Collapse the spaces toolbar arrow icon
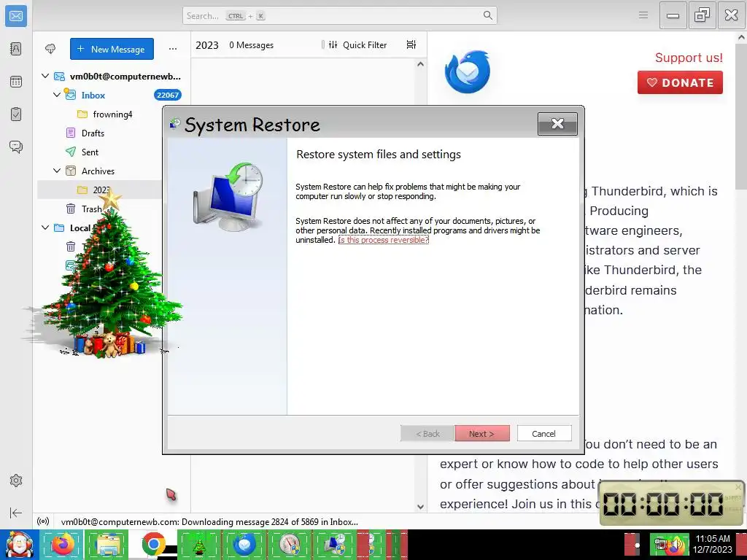747x560 pixels. (x=16, y=513)
